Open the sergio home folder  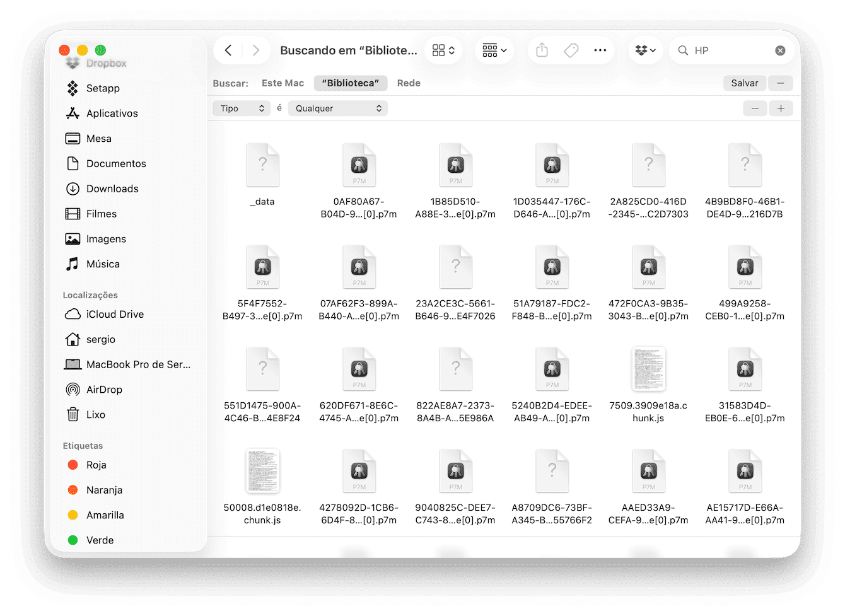[100, 340]
